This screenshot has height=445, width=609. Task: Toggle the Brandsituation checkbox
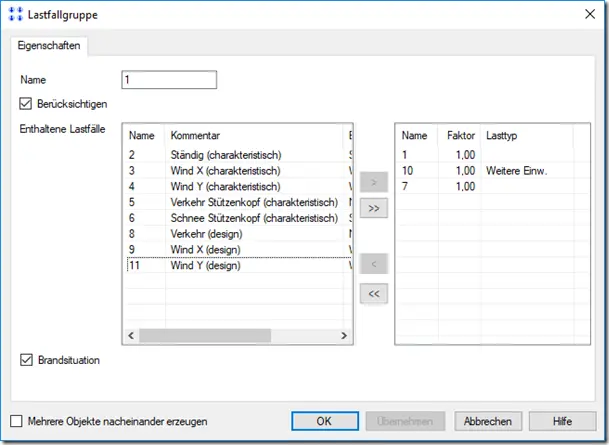pos(26,360)
